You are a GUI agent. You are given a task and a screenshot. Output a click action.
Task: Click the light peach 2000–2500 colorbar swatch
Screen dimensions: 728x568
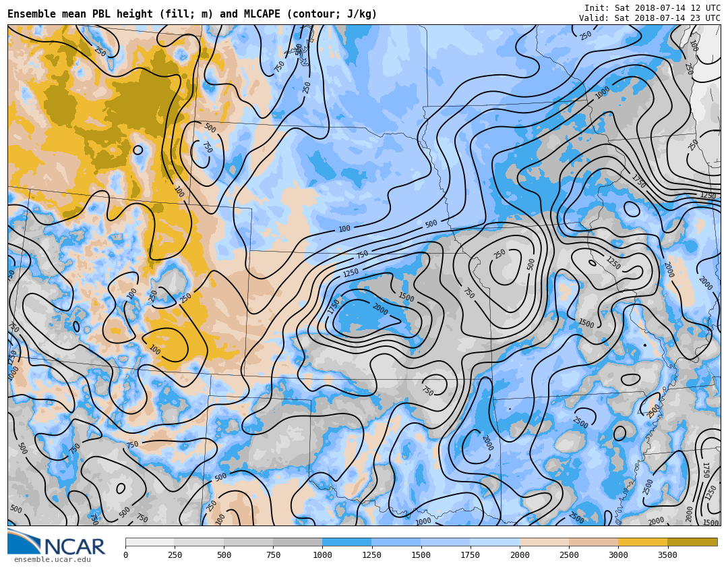coord(544,542)
